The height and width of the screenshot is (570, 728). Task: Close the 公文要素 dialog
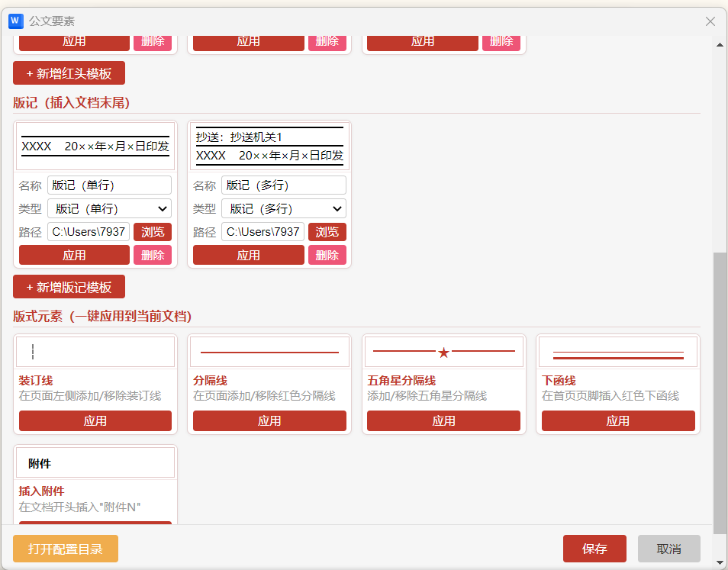coord(710,21)
